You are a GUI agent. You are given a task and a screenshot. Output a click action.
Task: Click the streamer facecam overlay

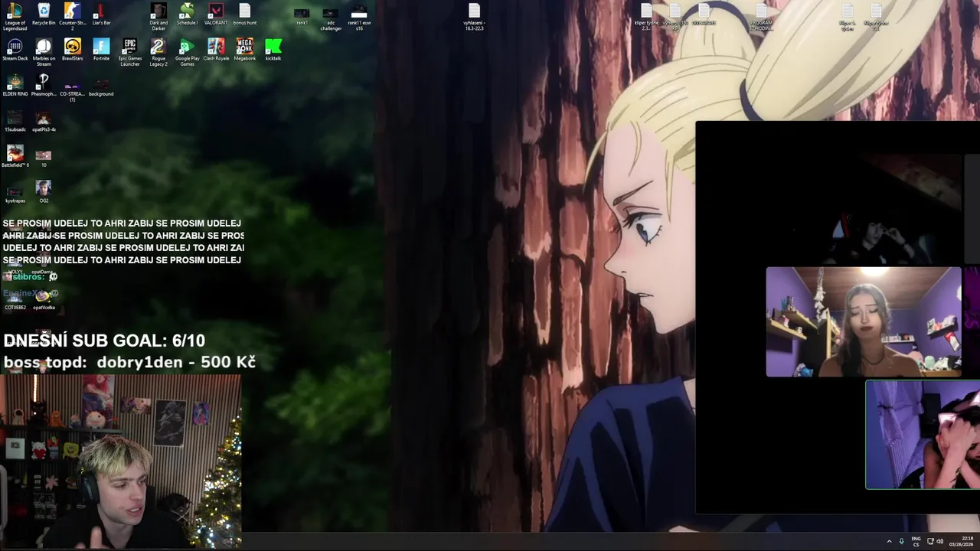121,461
